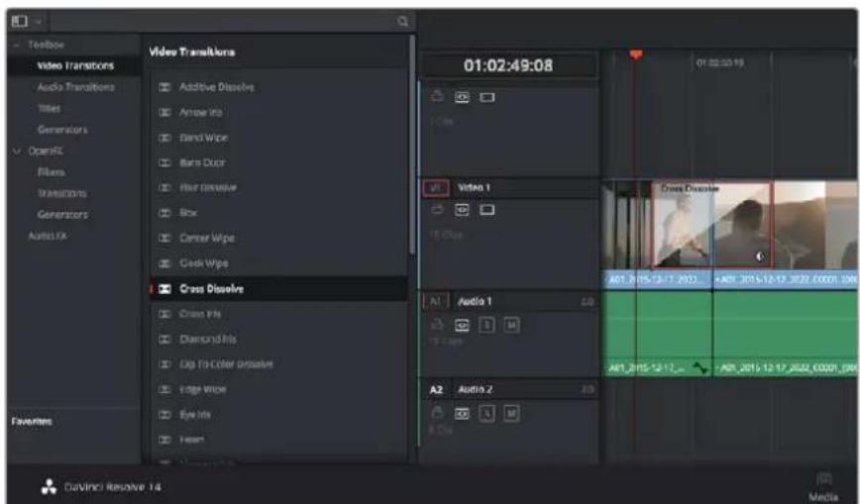Screen dimensions: 860x504
Task: Click the Diamond Iris transition icon
Action: point(164,340)
